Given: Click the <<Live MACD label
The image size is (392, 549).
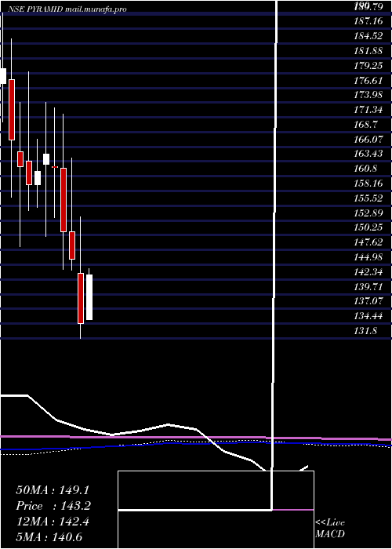Looking at the screenshot, I should [330, 528].
